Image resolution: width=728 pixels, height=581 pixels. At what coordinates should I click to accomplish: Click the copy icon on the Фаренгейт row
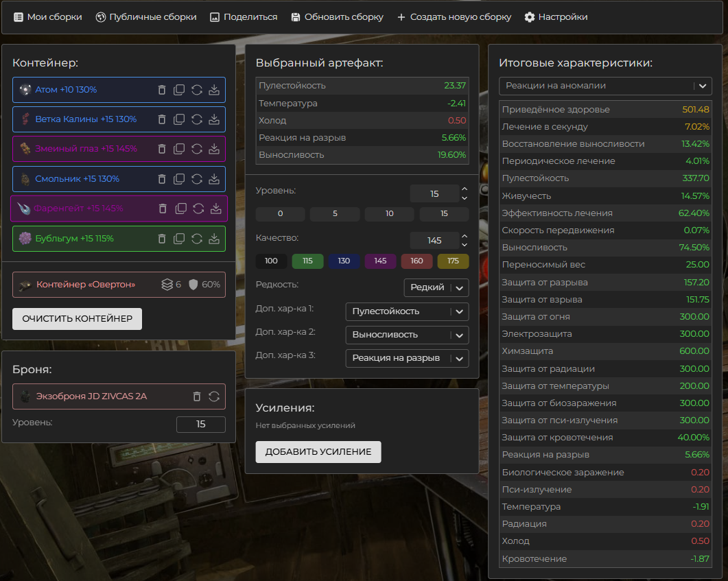tap(180, 209)
